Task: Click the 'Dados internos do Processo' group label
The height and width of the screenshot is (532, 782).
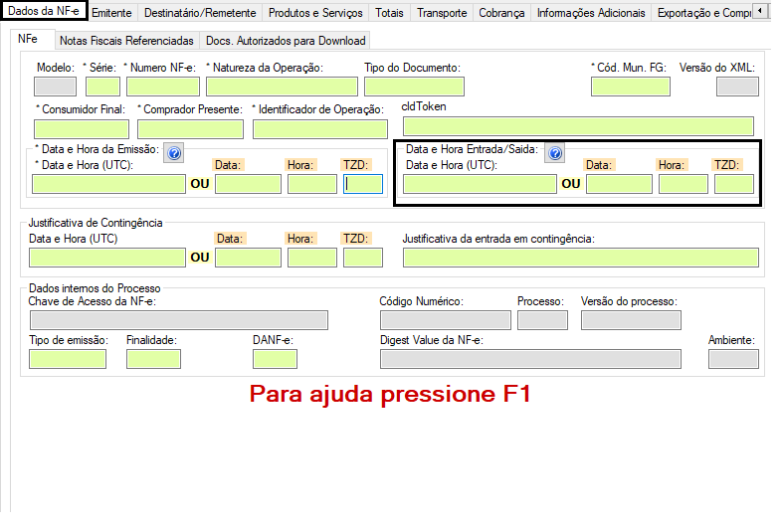Action: (x=95, y=288)
